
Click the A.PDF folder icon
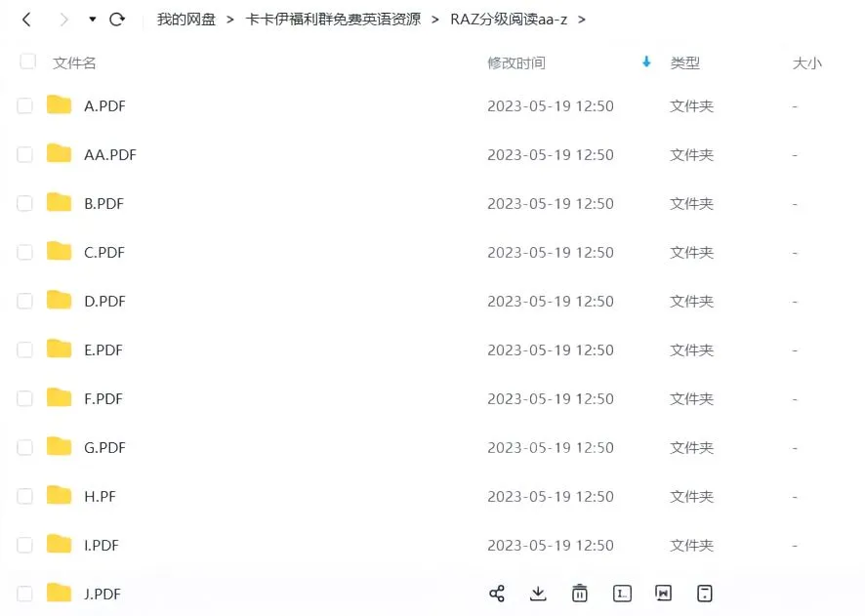pos(59,104)
